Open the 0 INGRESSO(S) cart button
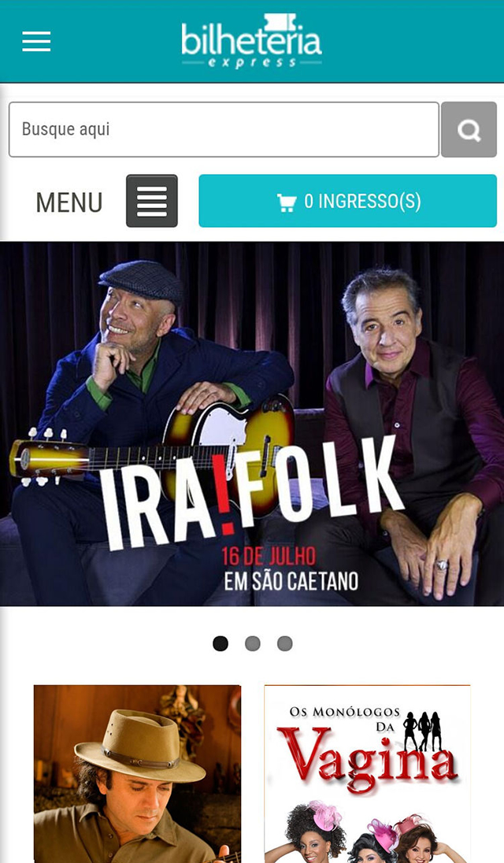 [x=348, y=201]
